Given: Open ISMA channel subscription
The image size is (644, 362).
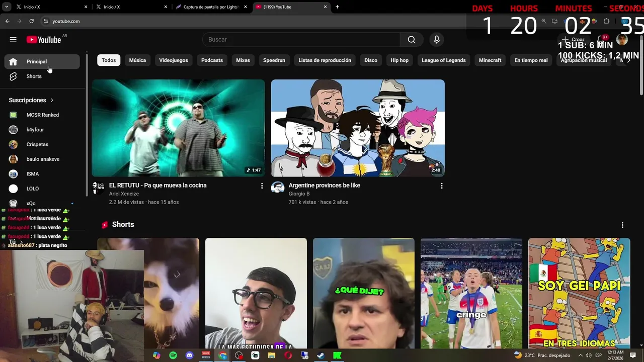Looking at the screenshot, I should (42, 174).
